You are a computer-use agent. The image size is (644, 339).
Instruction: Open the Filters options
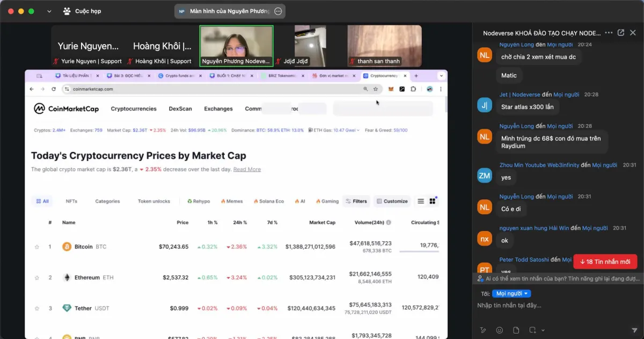click(x=357, y=201)
